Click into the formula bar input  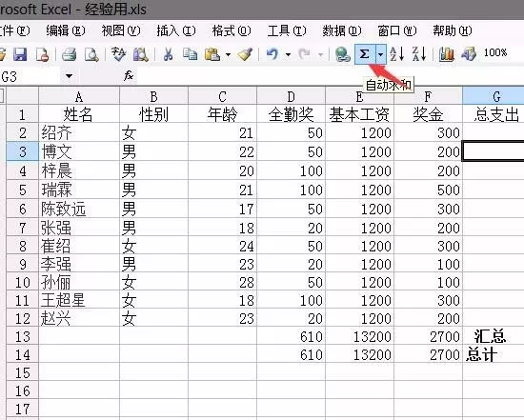point(331,76)
